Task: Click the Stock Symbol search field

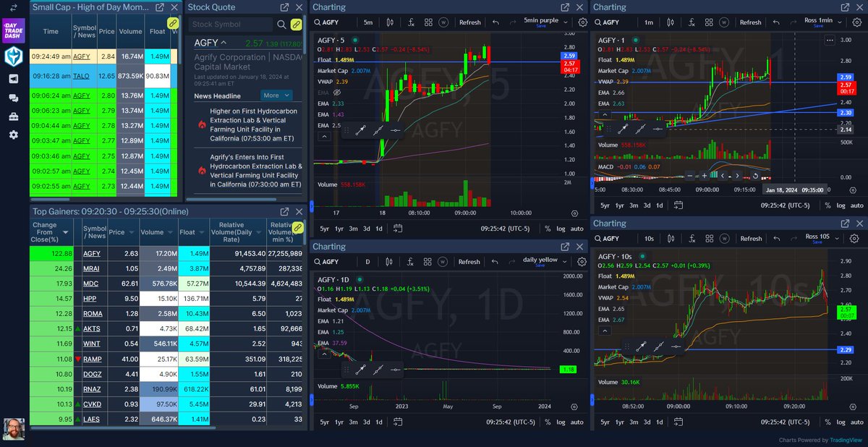Action: 231,25
